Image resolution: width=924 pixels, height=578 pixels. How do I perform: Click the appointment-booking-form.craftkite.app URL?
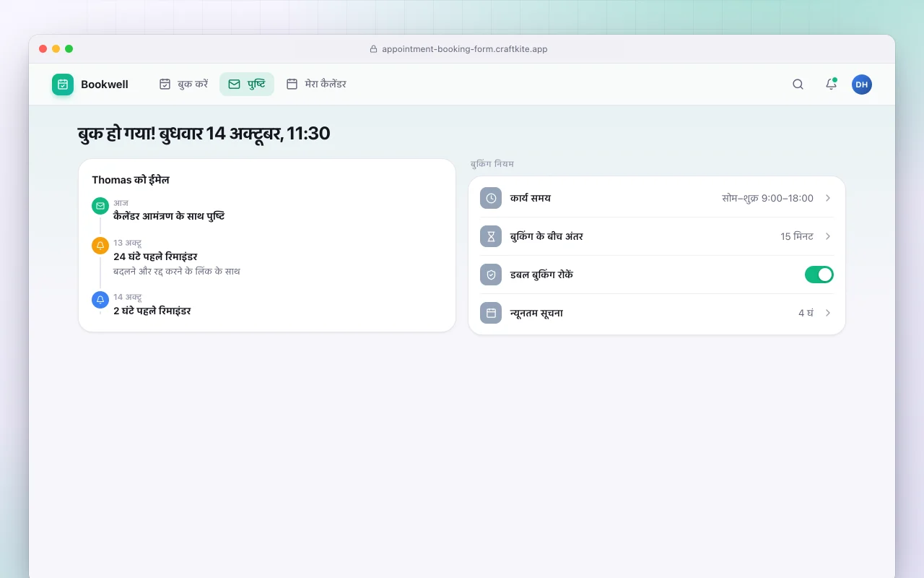coord(465,49)
